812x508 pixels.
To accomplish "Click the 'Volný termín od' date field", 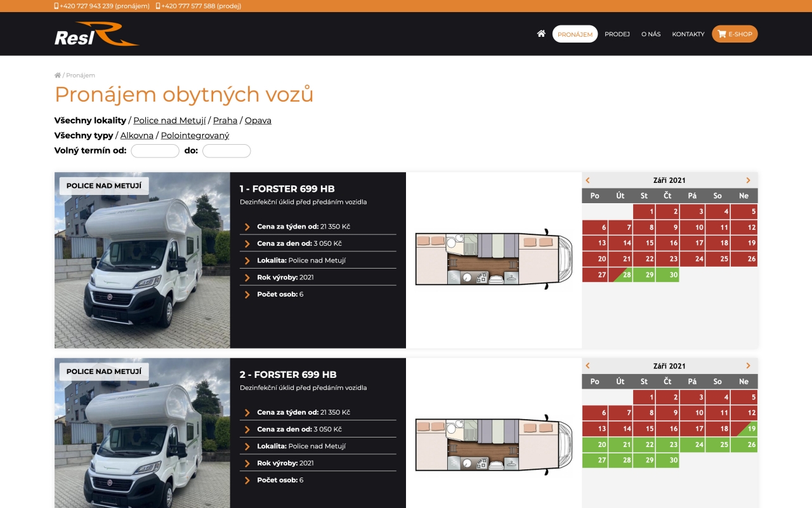I will [x=155, y=151].
